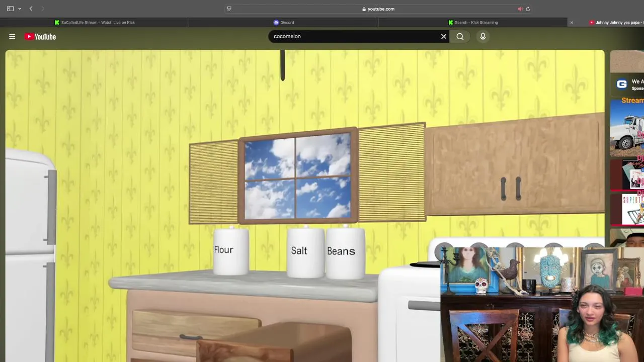Select the youtube.com address bar
Image resolution: width=644 pixels, height=362 pixels.
pos(378,9)
